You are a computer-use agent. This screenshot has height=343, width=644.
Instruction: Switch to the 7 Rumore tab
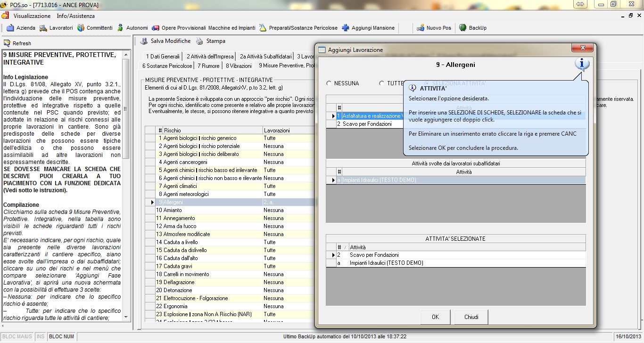pyautogui.click(x=208, y=65)
